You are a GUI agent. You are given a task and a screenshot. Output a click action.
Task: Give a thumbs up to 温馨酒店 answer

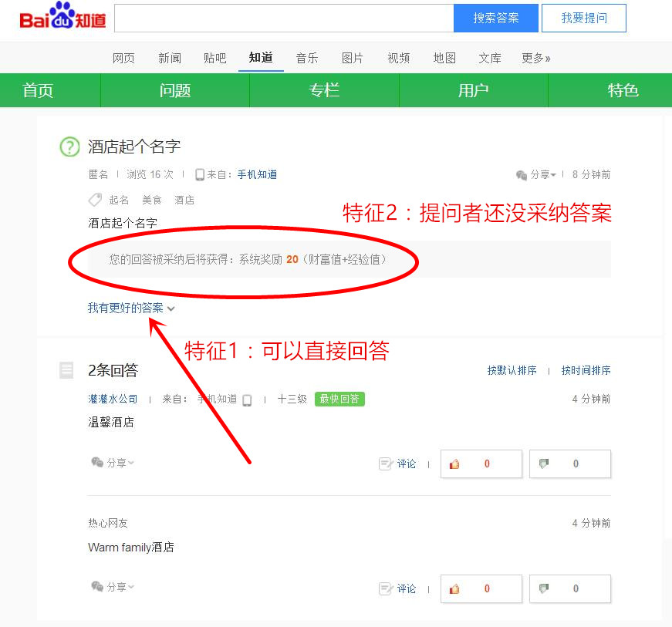click(x=481, y=464)
